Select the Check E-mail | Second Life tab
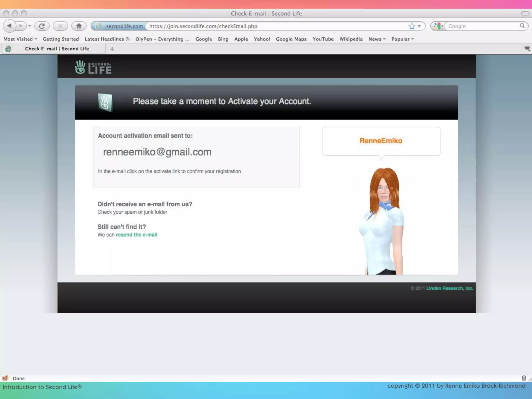Screen dimensions: 532x399 coord(57,49)
